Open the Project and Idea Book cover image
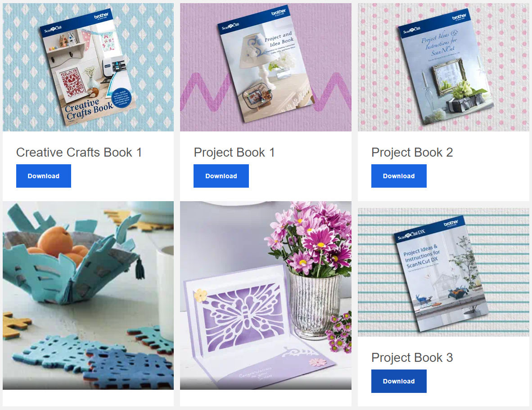 (266, 67)
